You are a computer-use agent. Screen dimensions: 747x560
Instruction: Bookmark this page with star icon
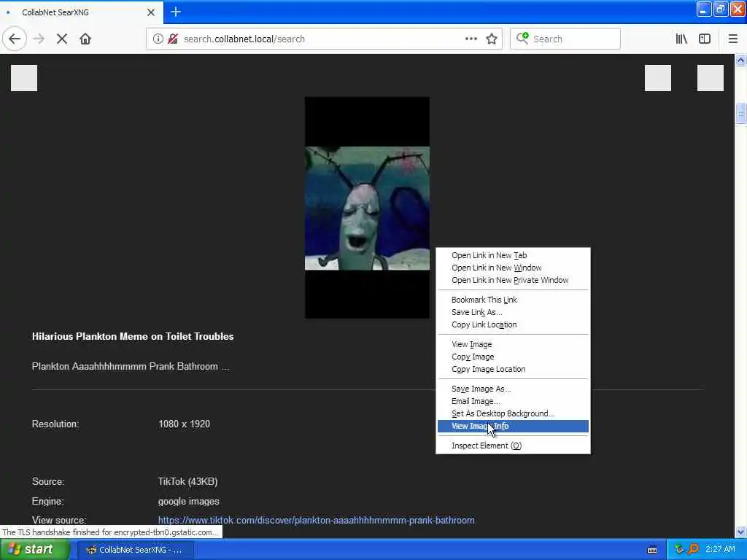point(492,39)
